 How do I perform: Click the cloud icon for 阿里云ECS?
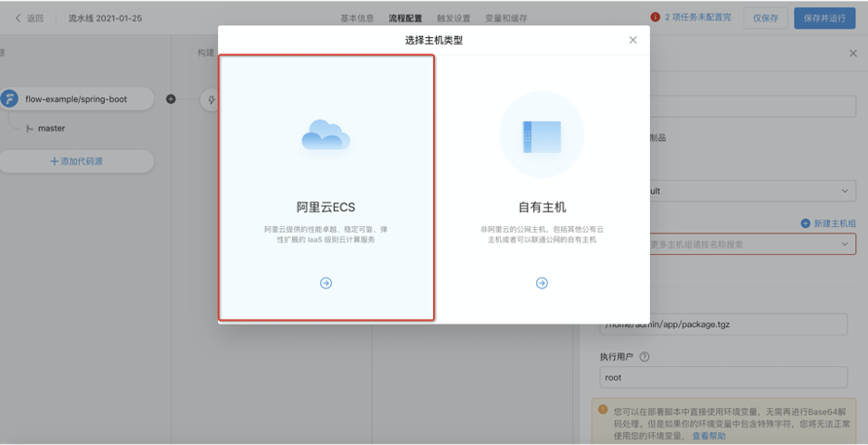click(x=325, y=134)
